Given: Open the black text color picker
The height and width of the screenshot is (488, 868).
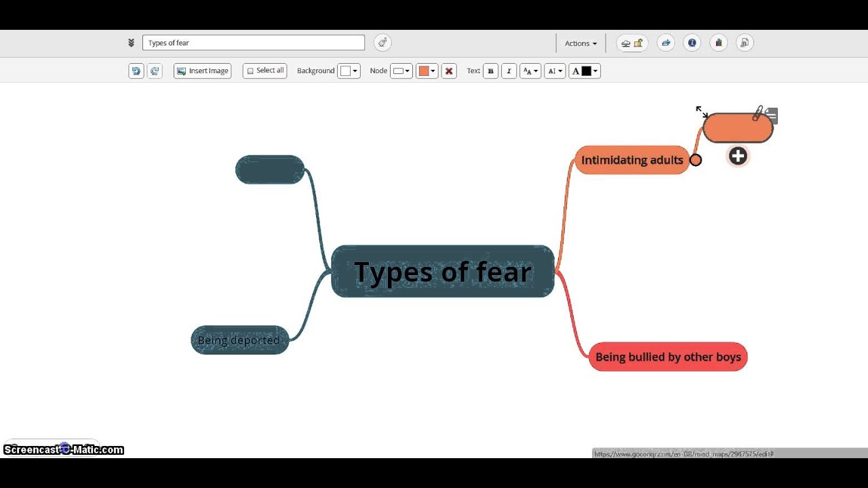Looking at the screenshot, I should (x=585, y=71).
